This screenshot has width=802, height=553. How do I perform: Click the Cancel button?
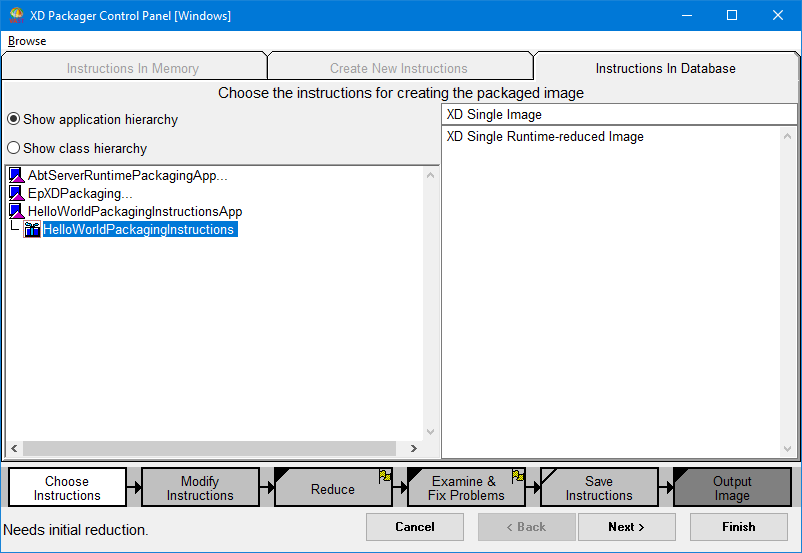tap(415, 527)
